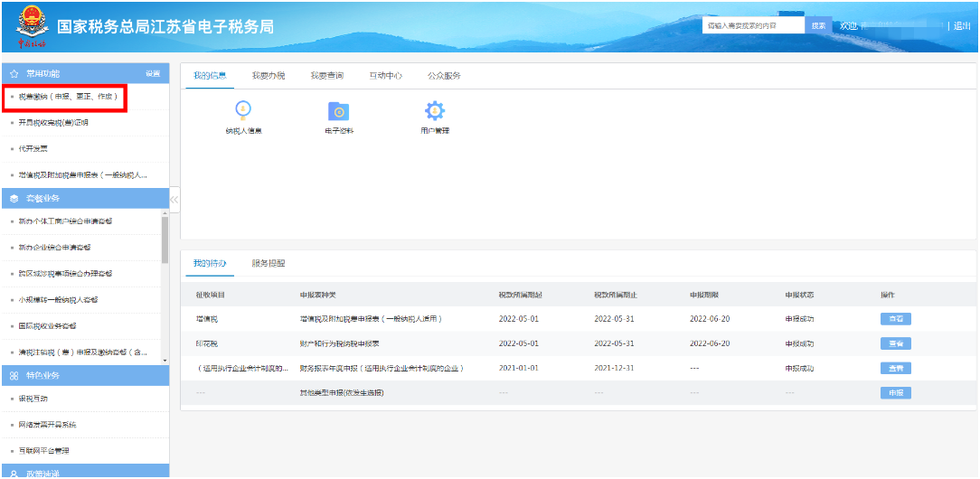The height and width of the screenshot is (479, 980).
Task: Click the star icon beside 常用功能
Action: (x=14, y=73)
